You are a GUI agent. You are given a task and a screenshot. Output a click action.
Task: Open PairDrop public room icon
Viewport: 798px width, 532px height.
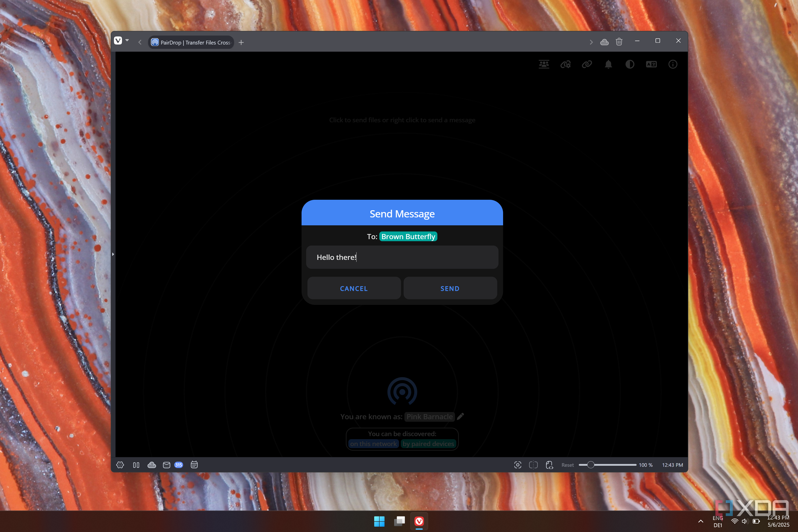coord(544,64)
